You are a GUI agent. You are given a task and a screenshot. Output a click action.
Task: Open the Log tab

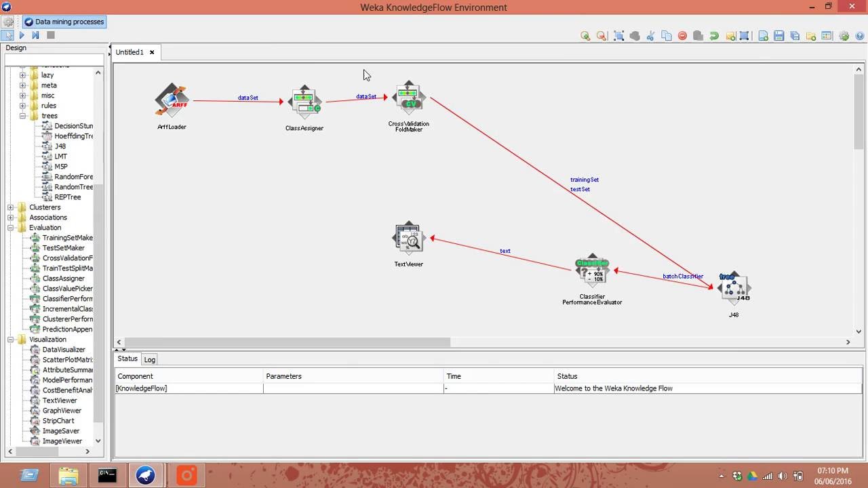[x=150, y=359]
